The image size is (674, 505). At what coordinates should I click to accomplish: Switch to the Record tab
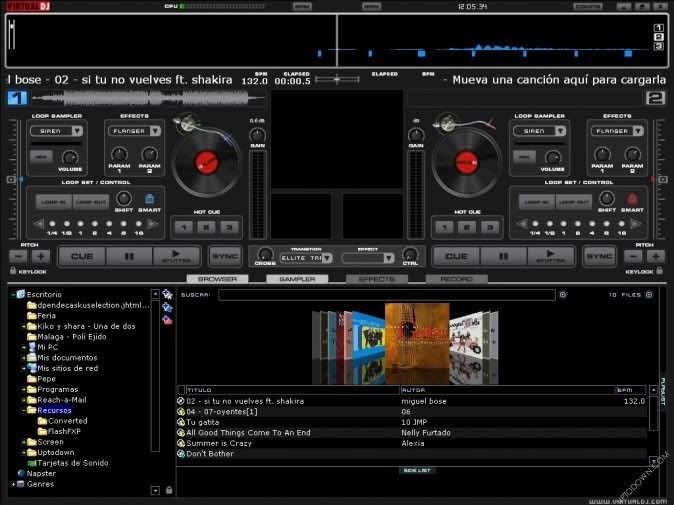coord(456,279)
